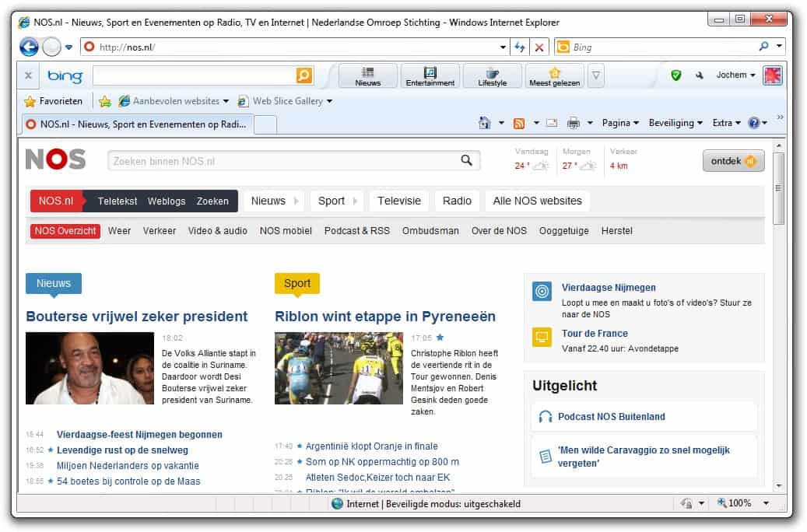Click the 'Zoeken binnen NOS.nl' search field
Image resolution: width=807 pixels, height=532 pixels.
click(x=284, y=161)
